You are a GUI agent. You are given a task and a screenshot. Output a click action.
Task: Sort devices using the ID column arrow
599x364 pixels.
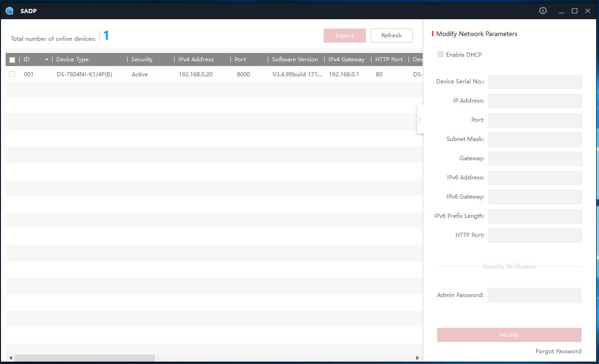[x=46, y=59]
